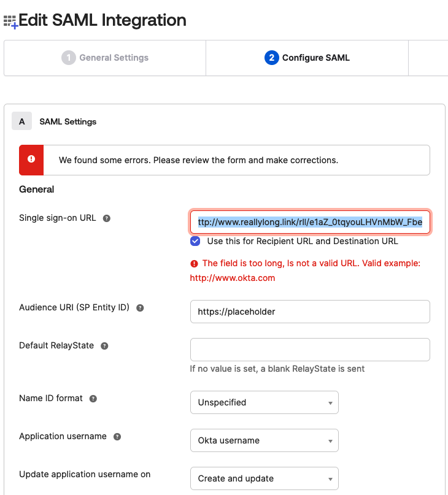Click help icon next to Name ID format
Viewport: 448px width, 495px height.
point(93,399)
